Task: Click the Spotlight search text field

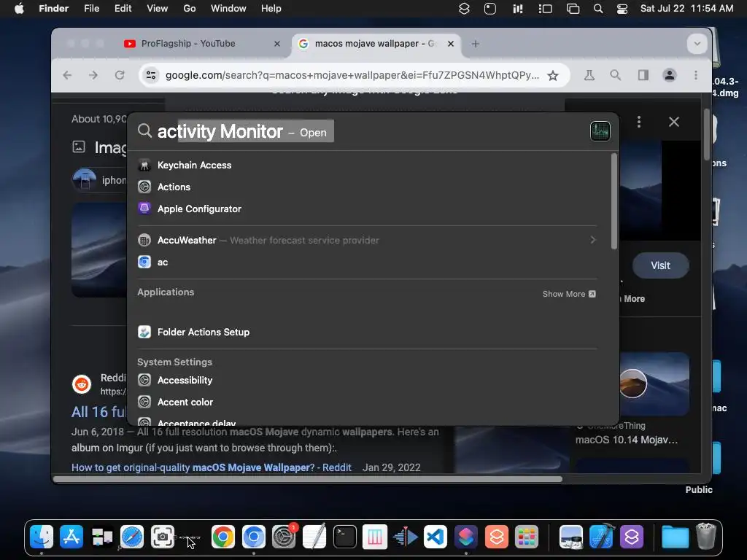Action: [362, 131]
